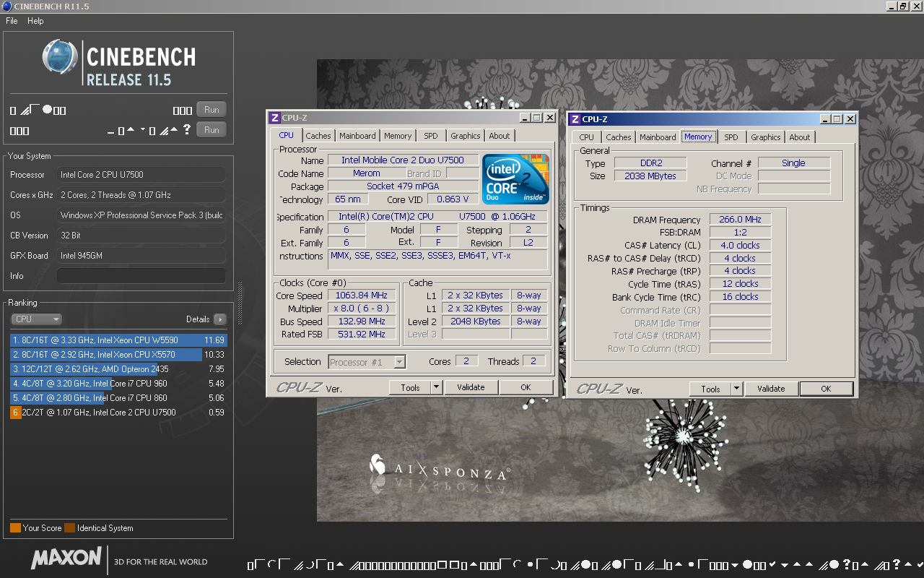Click the Z icon in the Memory tab window's title bar
This screenshot has width=924, height=578.
tap(575, 119)
